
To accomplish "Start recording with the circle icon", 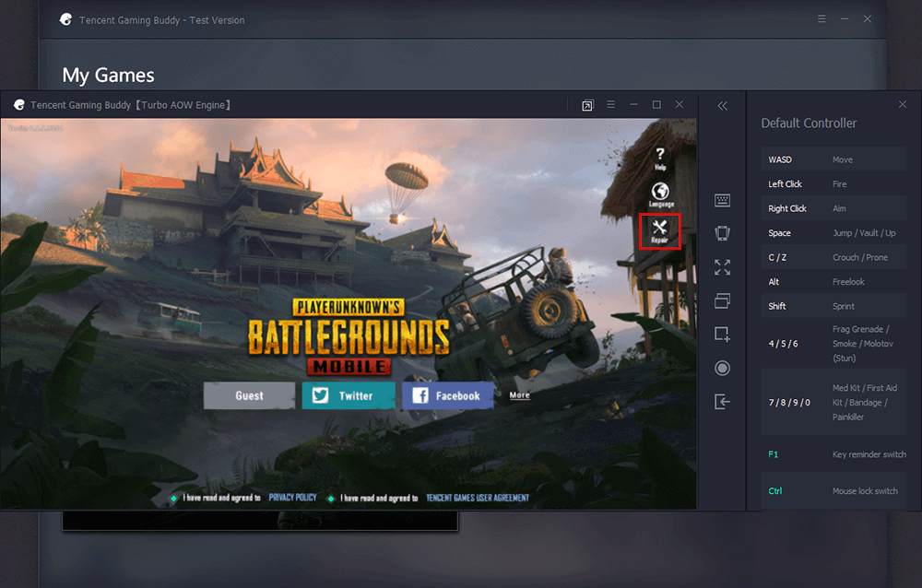I will (x=722, y=368).
